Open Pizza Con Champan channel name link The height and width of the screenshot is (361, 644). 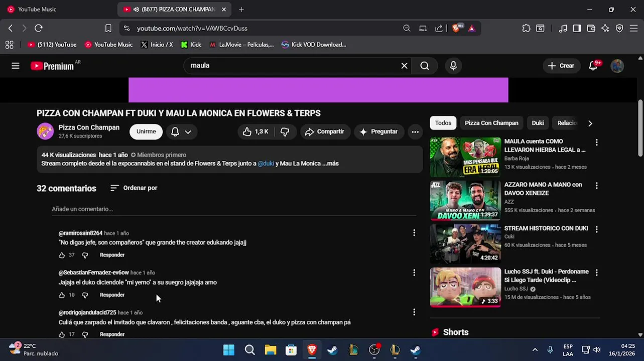89,127
